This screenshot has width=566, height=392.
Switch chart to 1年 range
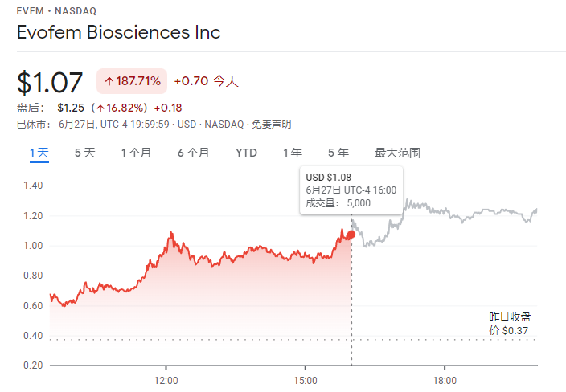tap(292, 153)
